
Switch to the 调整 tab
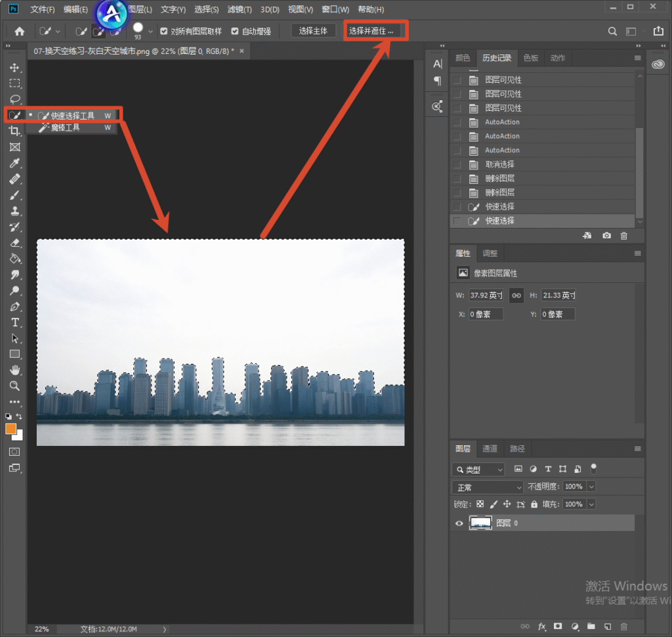[490, 253]
